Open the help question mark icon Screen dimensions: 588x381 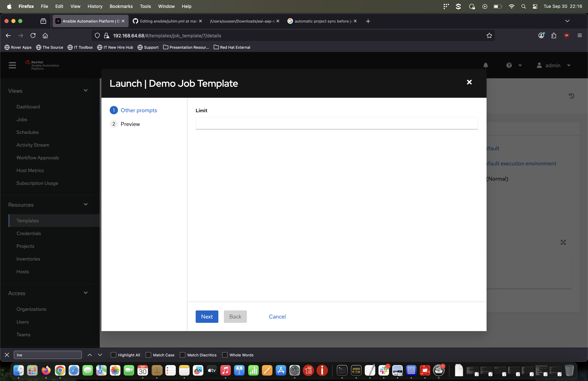click(x=509, y=65)
